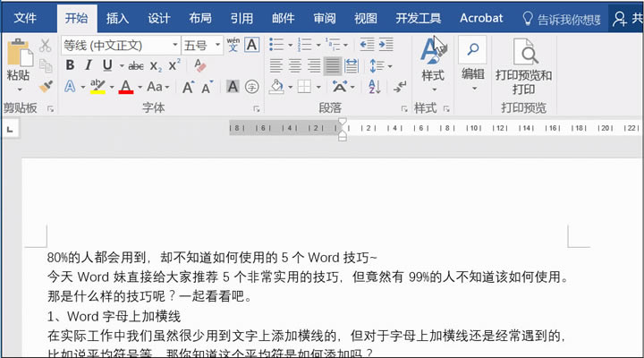
Task: Align text left
Action: pyautogui.click(x=276, y=65)
